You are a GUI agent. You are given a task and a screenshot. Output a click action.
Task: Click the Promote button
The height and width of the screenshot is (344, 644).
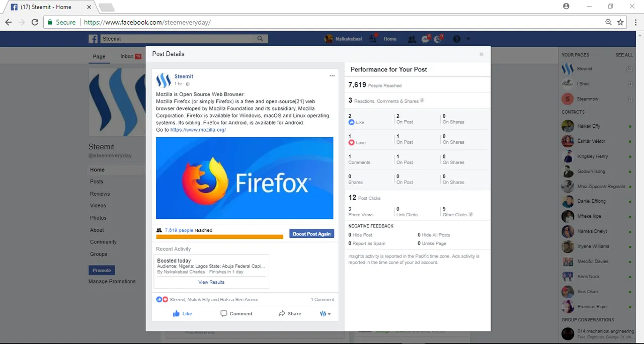(102, 270)
